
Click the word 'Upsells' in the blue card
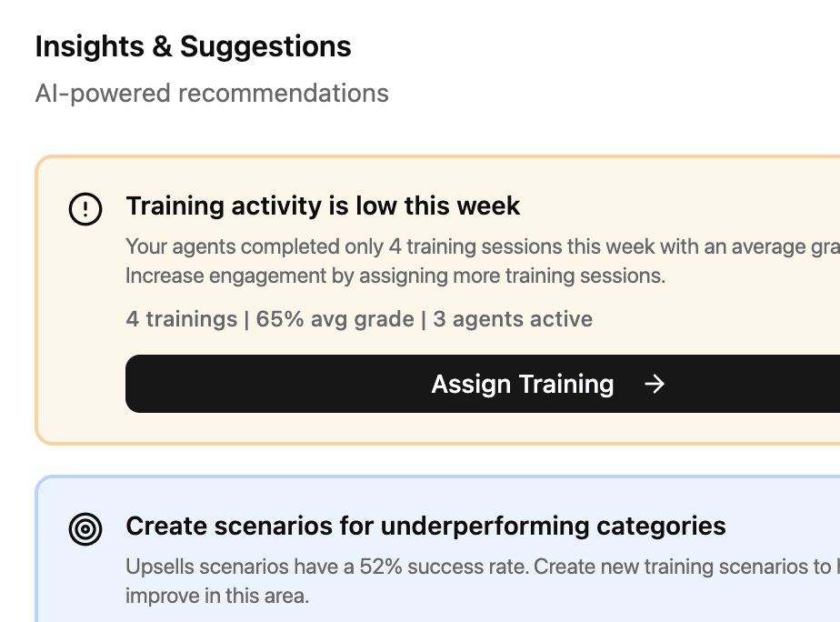coord(155,567)
